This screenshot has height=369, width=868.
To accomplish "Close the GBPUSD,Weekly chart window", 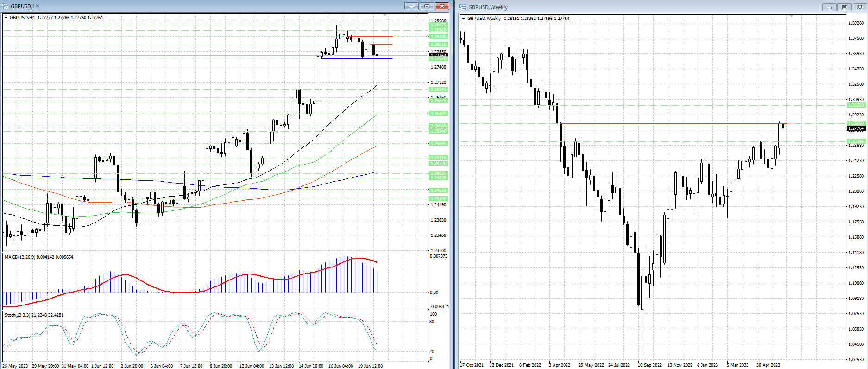I will pos(859,7).
